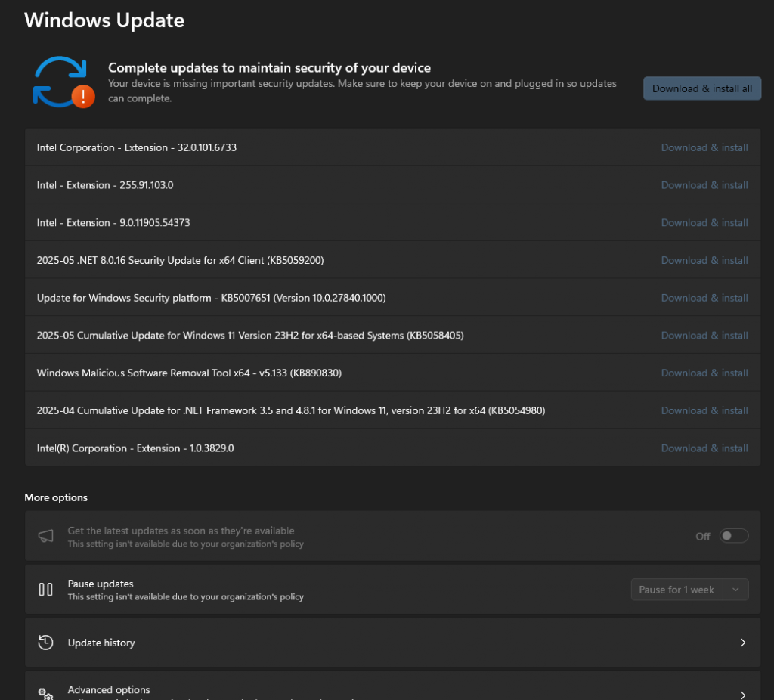Download & install Malicious Software Removal Tool

pos(704,373)
